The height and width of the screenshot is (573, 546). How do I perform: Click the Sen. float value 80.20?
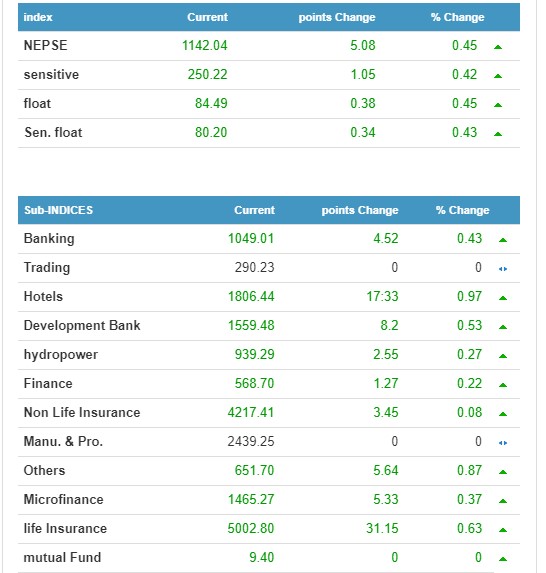(x=211, y=132)
